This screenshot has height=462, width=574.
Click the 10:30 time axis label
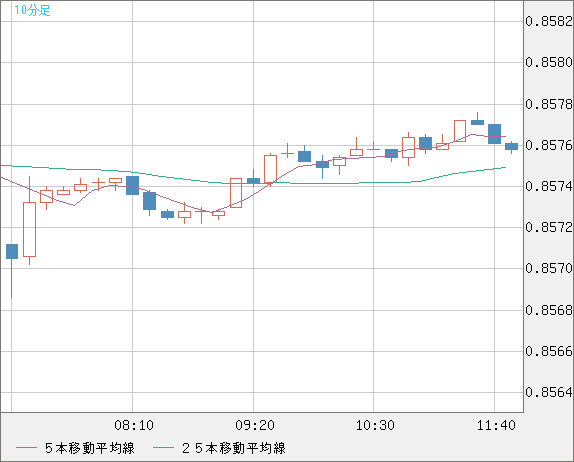[x=375, y=425]
